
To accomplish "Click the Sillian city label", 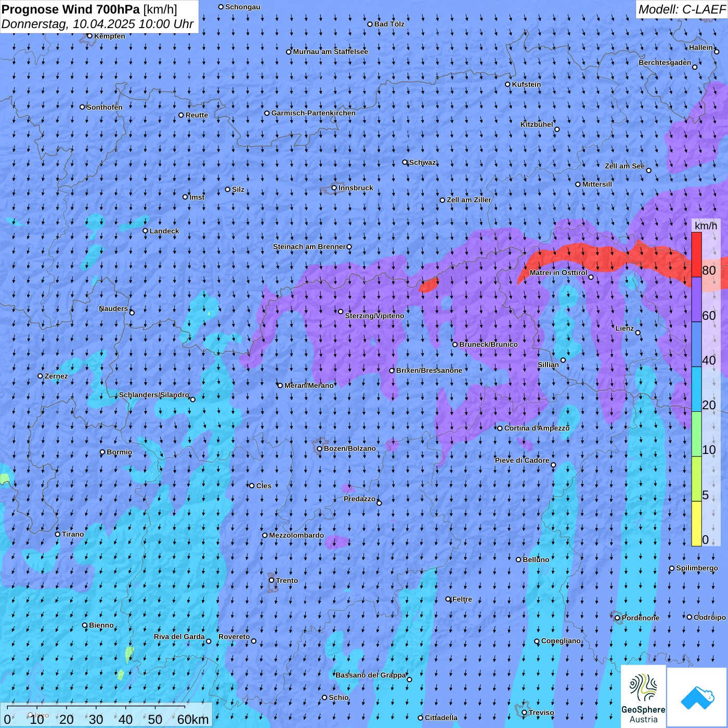I will point(548,365).
